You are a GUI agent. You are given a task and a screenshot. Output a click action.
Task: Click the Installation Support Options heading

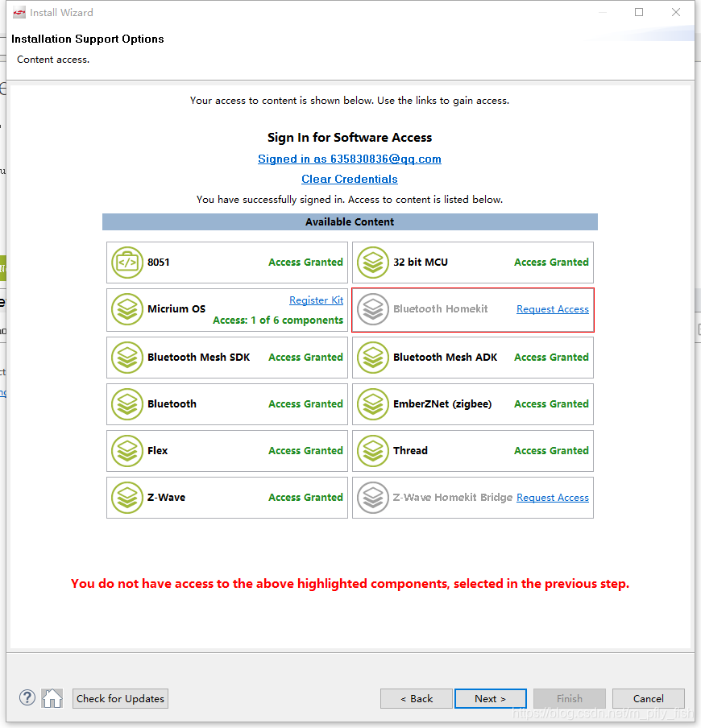88,39
